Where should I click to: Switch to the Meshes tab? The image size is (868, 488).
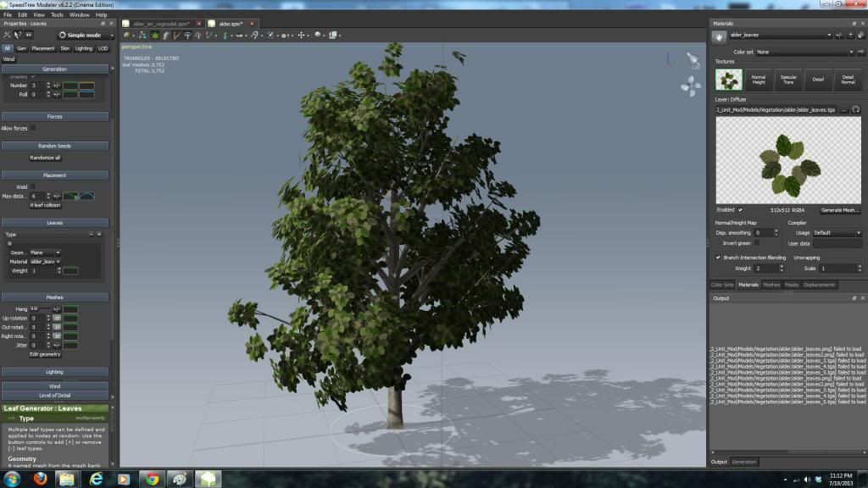[771, 285]
